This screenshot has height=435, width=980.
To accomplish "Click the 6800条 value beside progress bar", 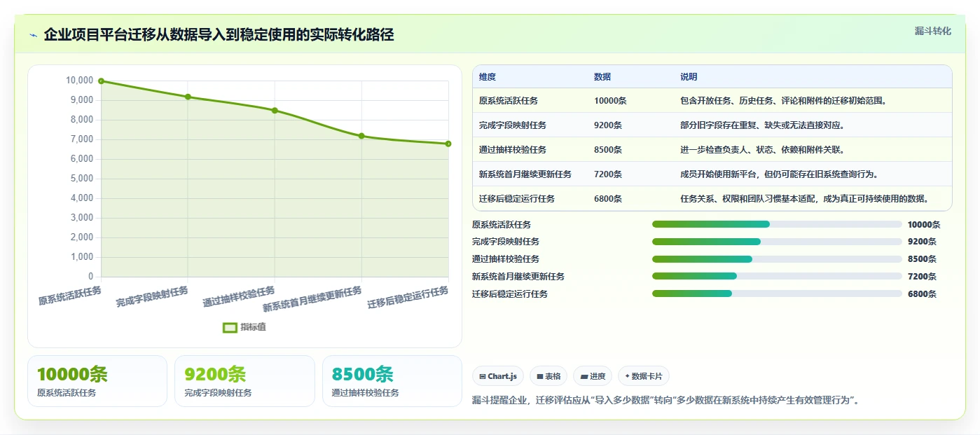I will (x=922, y=294).
